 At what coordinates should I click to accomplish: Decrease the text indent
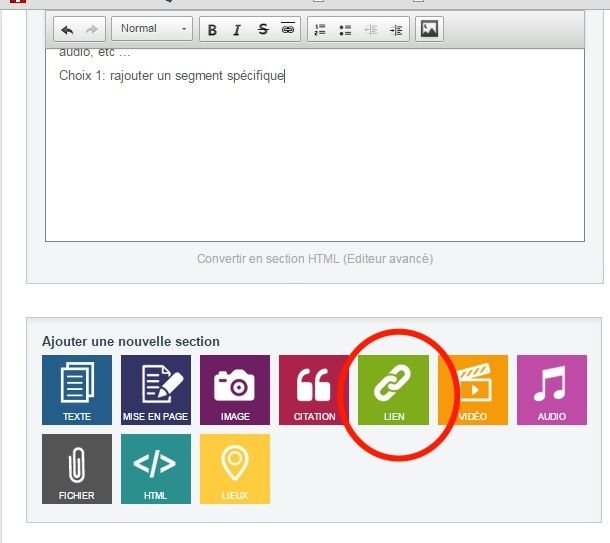(x=371, y=30)
